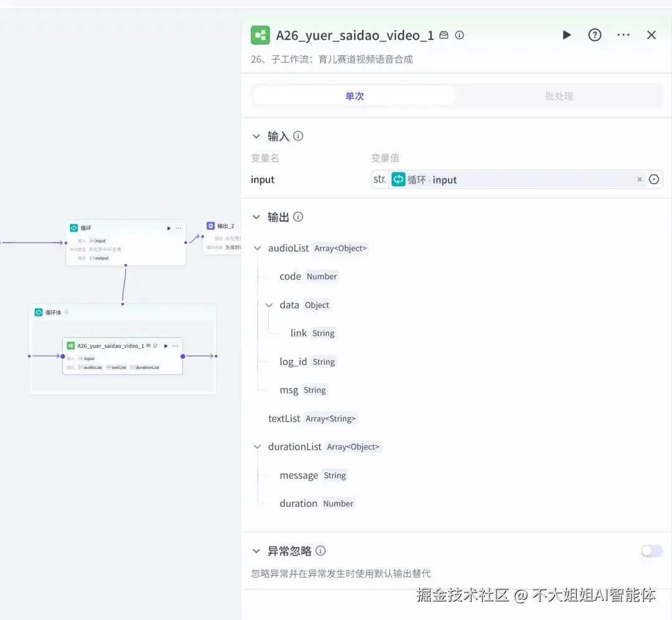Open the 循环 node's ellipsis menu
Screen dimensions: 672x620
pyautogui.click(x=178, y=228)
